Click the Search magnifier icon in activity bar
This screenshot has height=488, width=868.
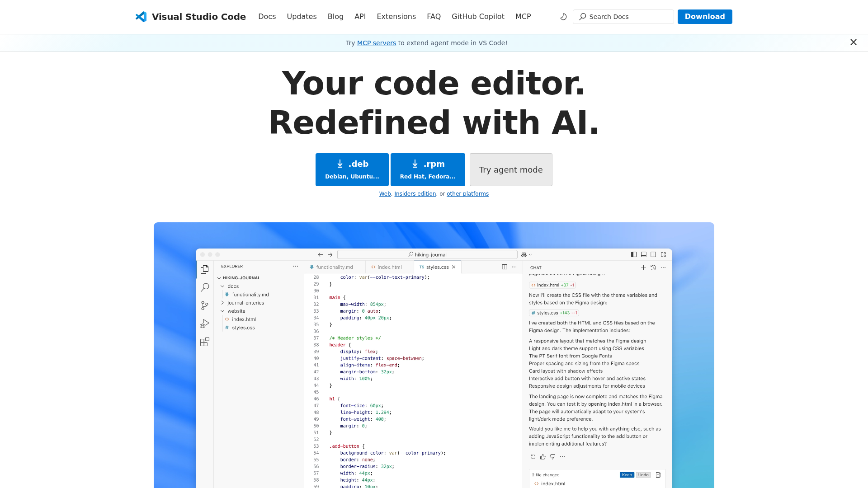[205, 287]
